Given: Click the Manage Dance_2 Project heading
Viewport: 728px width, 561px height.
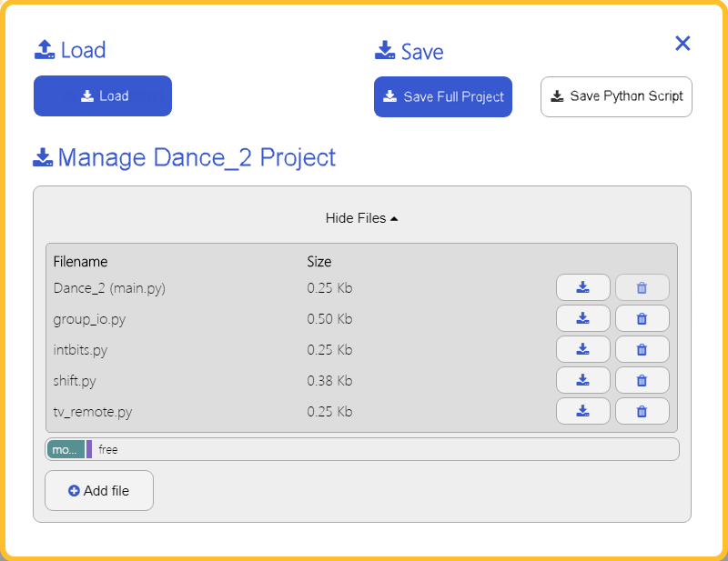Looking at the screenshot, I should point(185,157).
